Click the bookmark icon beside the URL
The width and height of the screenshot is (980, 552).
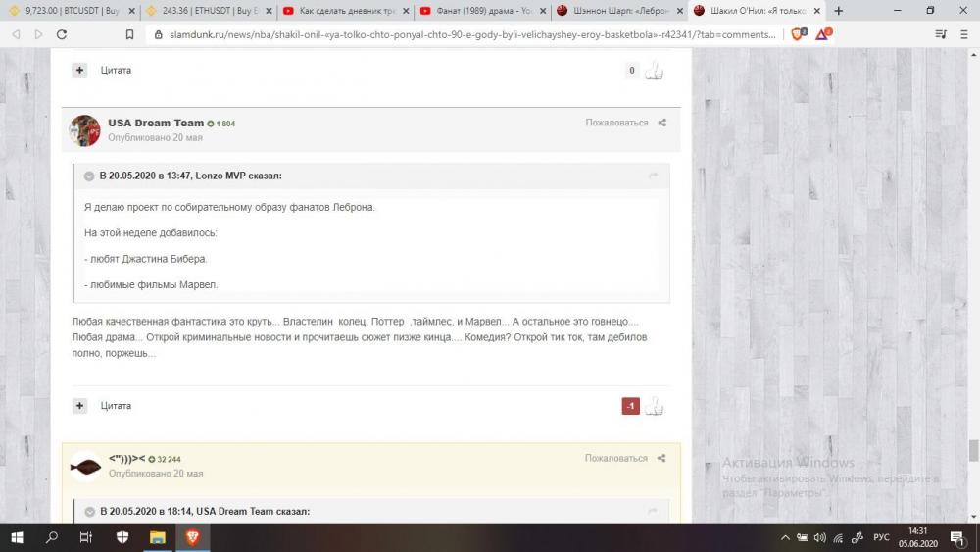click(129, 33)
